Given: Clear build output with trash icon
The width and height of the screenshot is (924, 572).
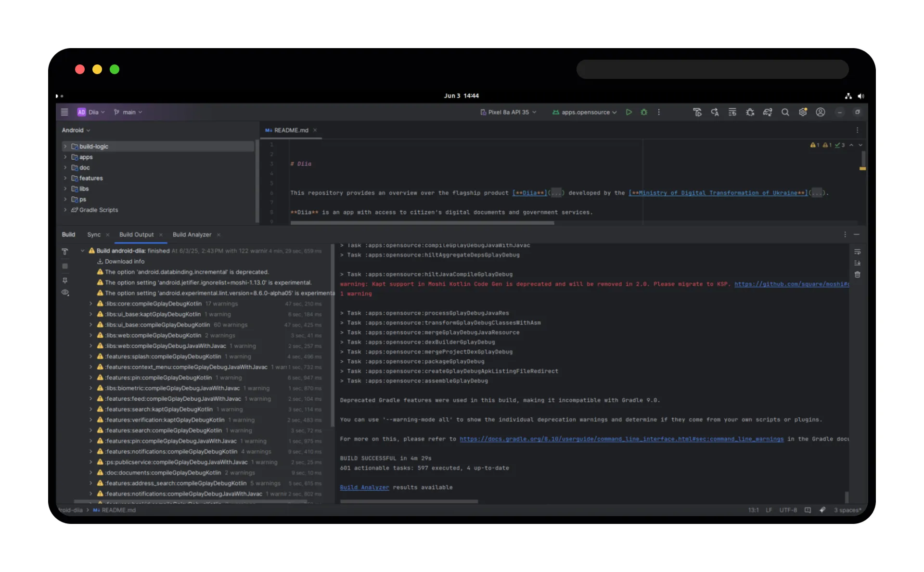Looking at the screenshot, I should point(857,275).
